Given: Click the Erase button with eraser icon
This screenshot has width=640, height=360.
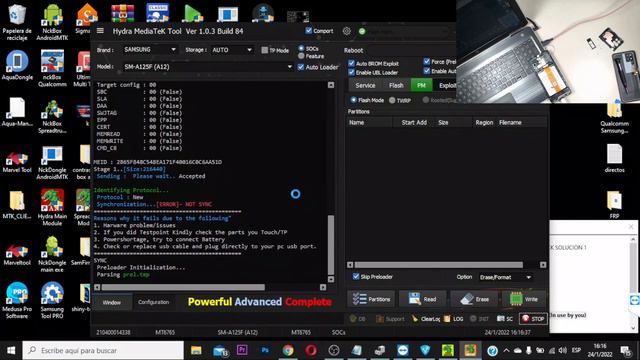Looking at the screenshot, I should [475, 299].
